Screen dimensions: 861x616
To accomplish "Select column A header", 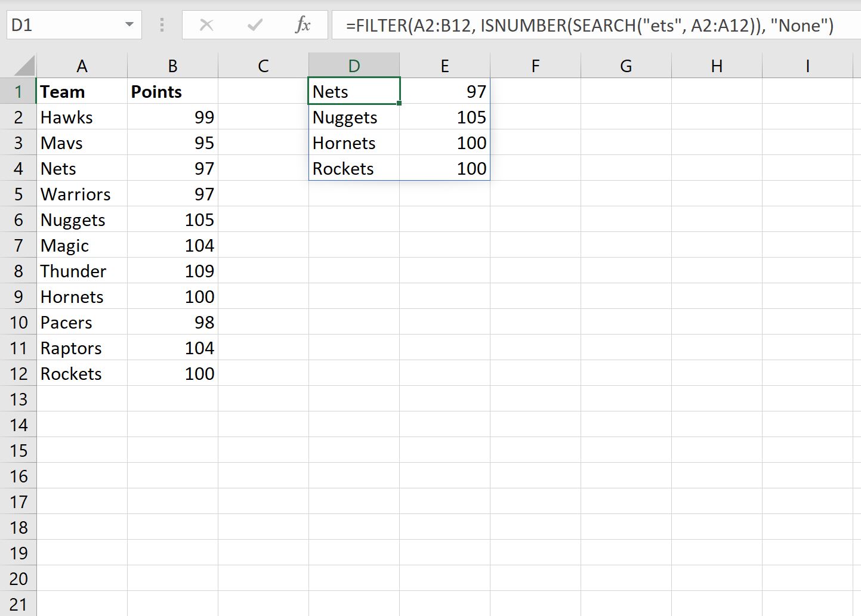I will pos(82,65).
